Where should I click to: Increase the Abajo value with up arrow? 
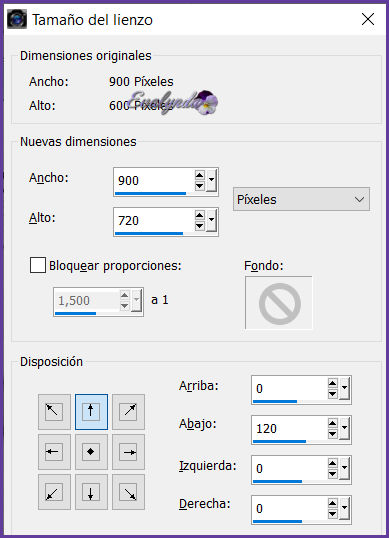(332, 423)
